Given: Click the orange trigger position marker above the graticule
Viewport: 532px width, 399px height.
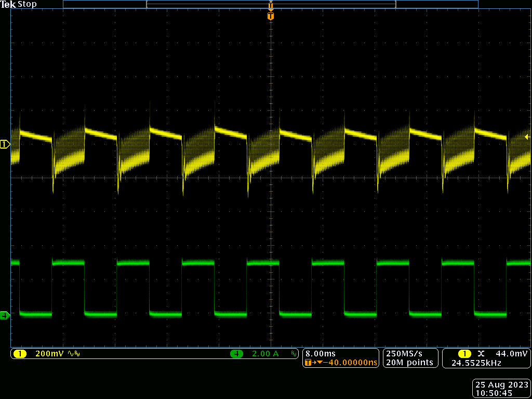Looking at the screenshot, I should point(270,16).
